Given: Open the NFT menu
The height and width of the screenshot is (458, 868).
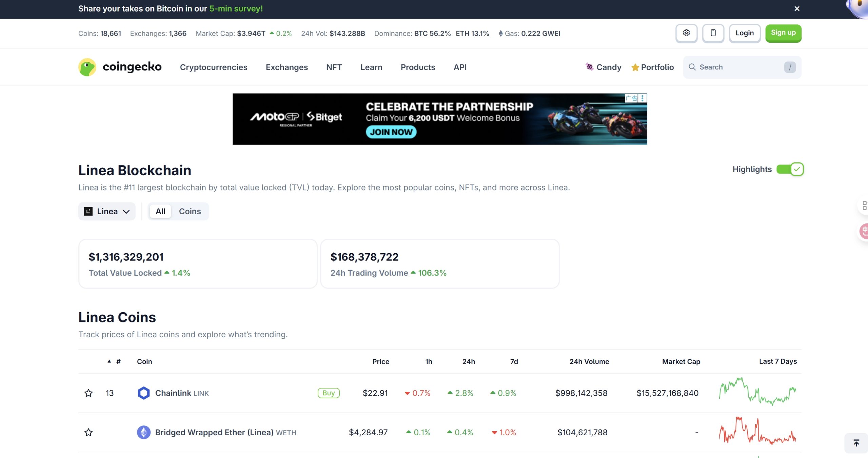Looking at the screenshot, I should click(x=334, y=67).
